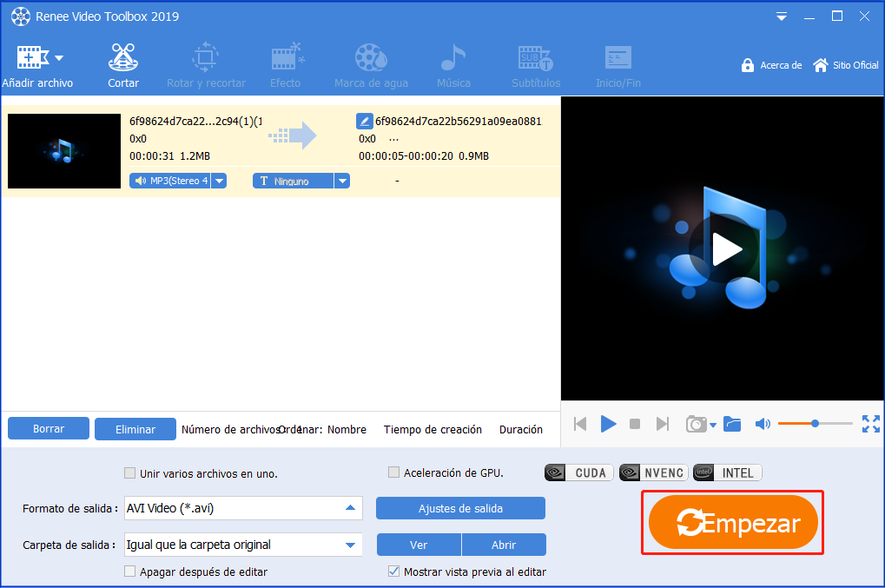Click the Eliminar button

click(135, 429)
